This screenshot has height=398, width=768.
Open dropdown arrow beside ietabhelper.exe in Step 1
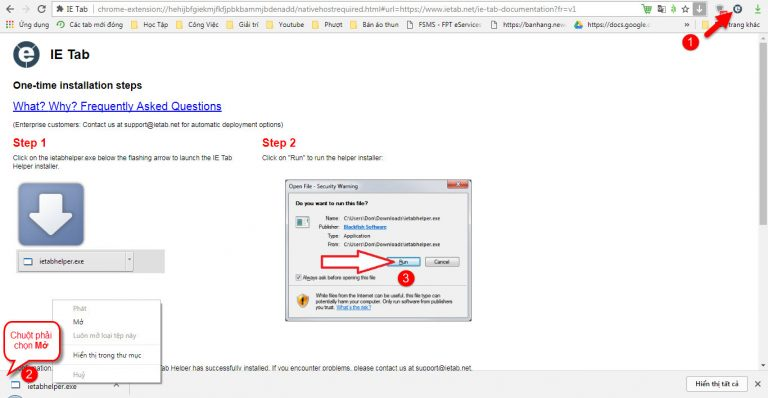[129, 261]
